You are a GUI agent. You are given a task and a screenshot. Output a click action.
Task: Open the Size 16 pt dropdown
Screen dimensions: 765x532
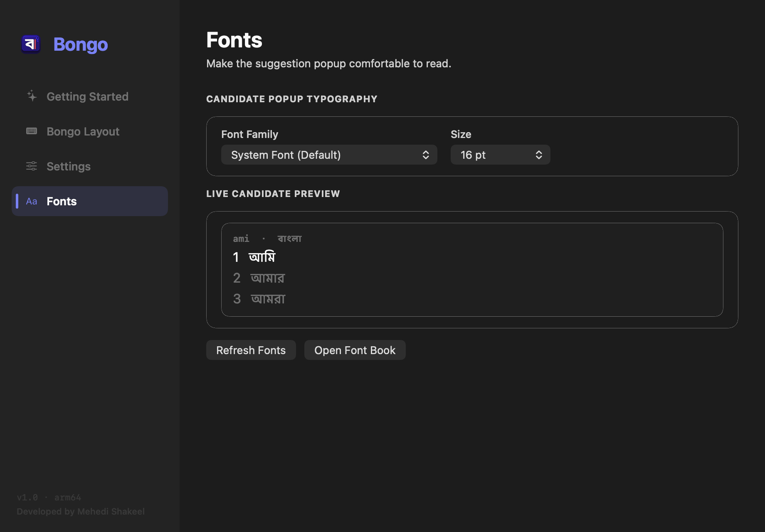click(x=501, y=155)
